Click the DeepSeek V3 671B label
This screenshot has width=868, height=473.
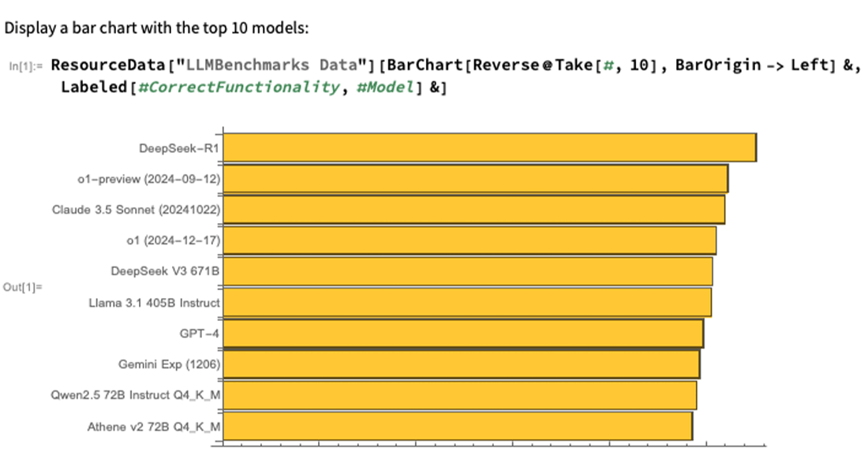point(166,272)
